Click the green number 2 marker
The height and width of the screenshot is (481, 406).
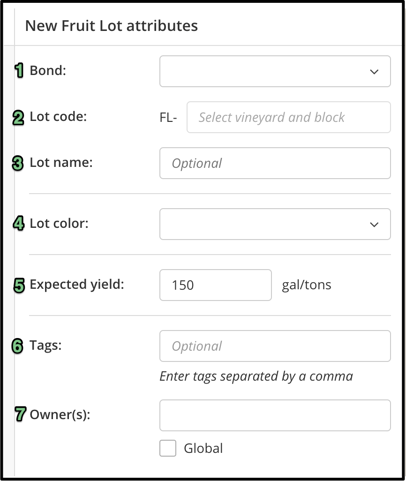pyautogui.click(x=19, y=118)
